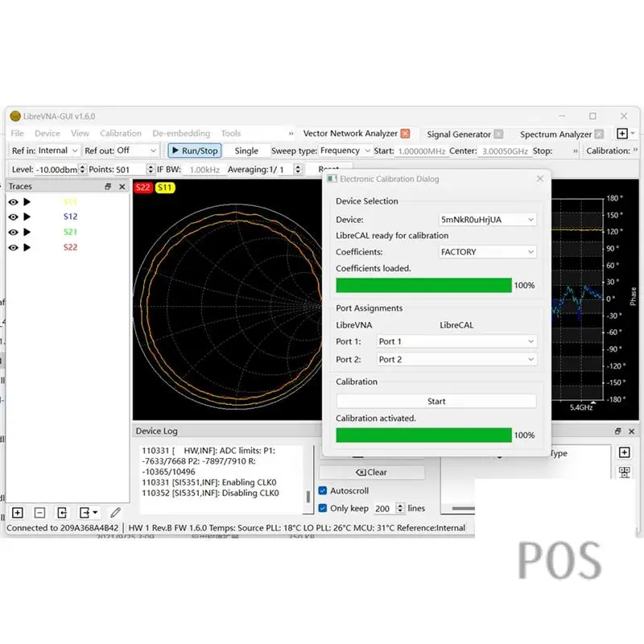
Task: Close the Electronic Calibration Dialog
Action: coord(540,178)
